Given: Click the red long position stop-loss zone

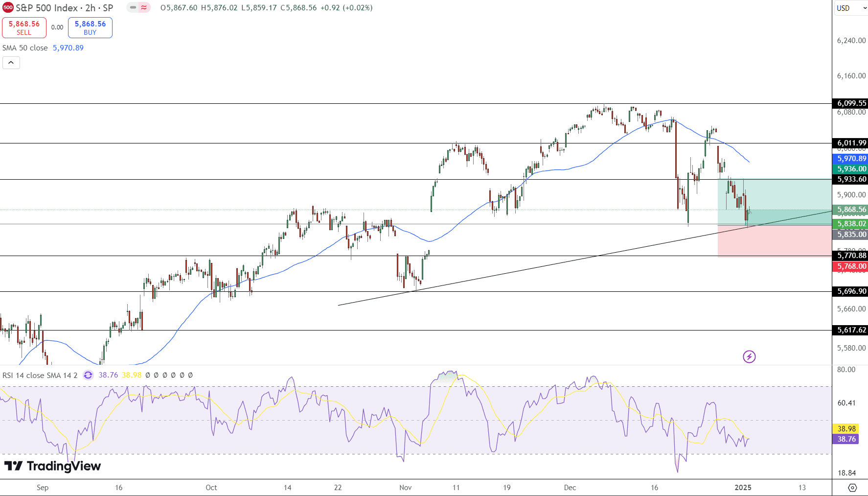Looking at the screenshot, I should [x=775, y=241].
